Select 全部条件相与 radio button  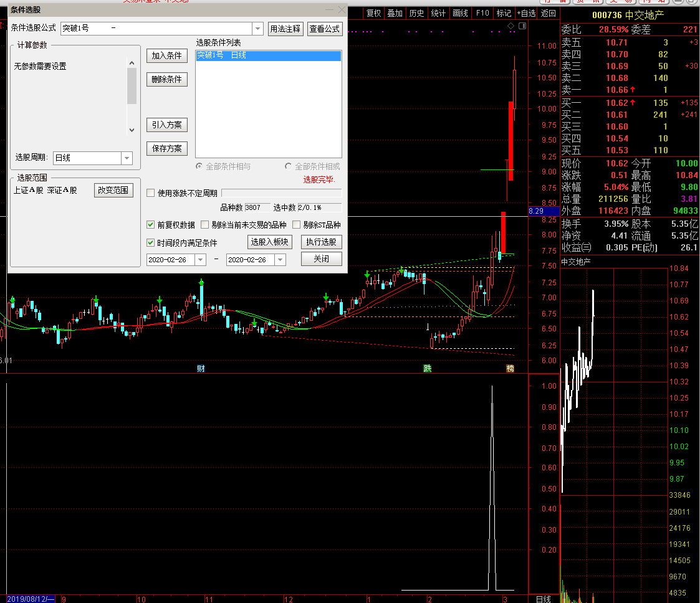[x=199, y=166]
